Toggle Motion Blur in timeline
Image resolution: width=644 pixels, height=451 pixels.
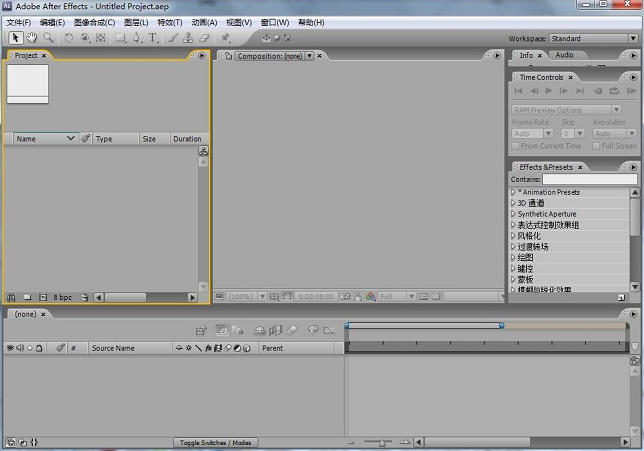tap(292, 330)
